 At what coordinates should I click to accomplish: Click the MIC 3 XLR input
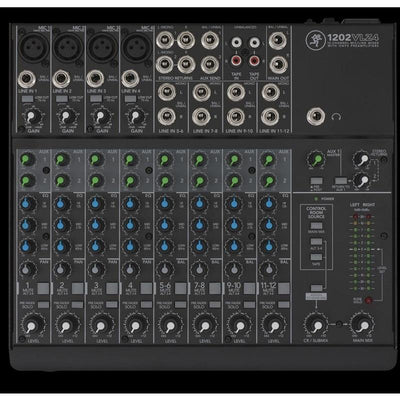pos(103,47)
